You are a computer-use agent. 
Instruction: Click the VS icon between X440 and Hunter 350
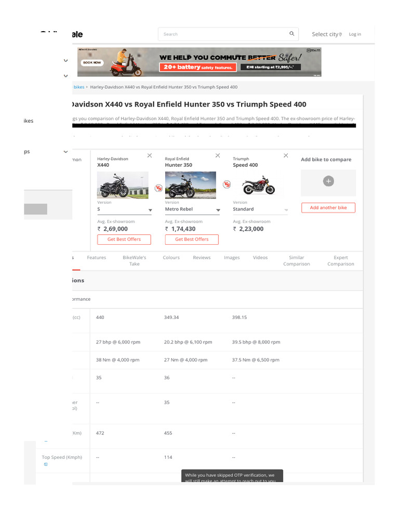(x=158, y=188)
